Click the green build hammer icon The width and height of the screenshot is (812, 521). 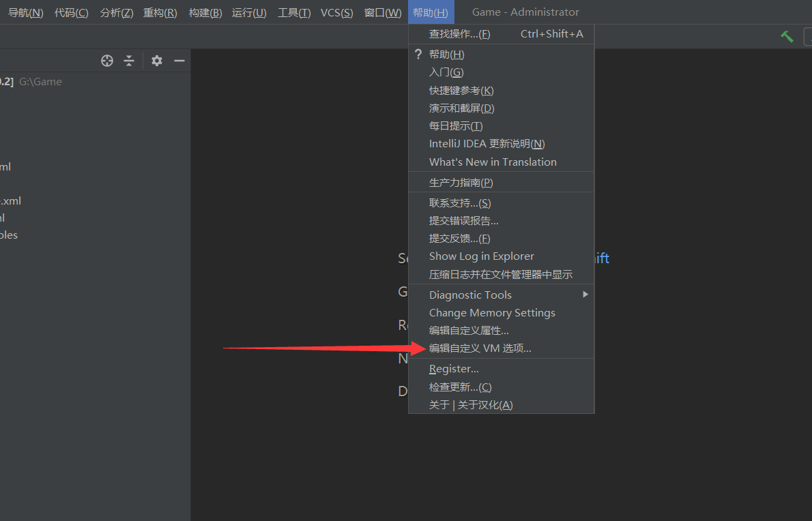coord(787,36)
